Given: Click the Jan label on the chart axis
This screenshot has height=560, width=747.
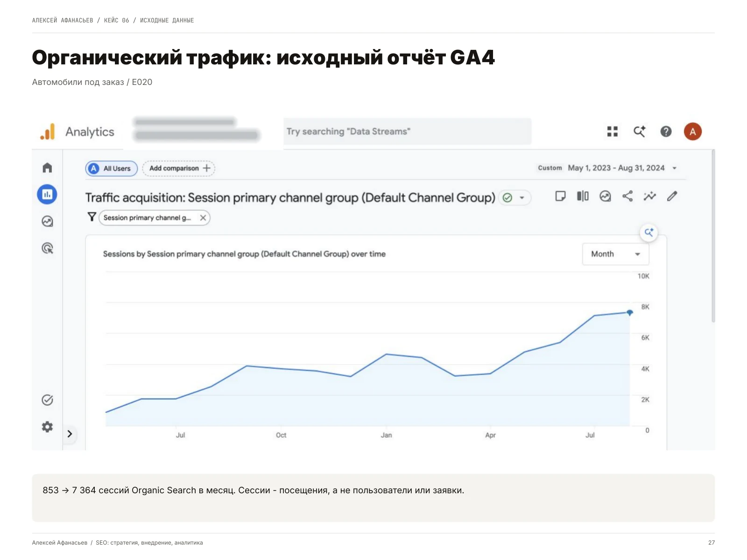Looking at the screenshot, I should coord(386,435).
